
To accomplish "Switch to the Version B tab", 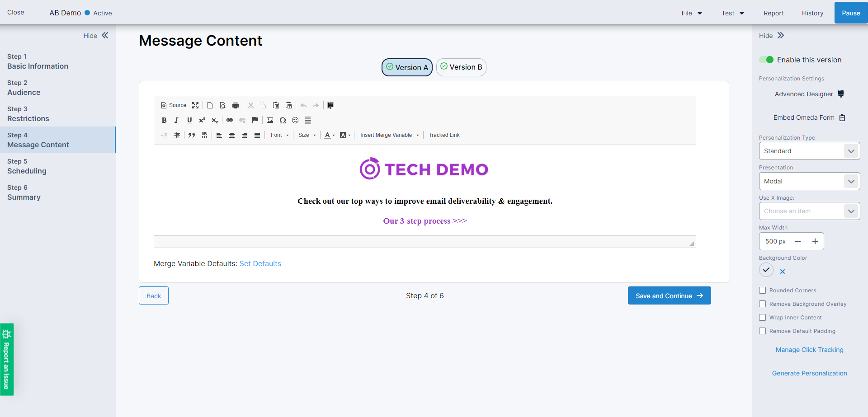I will coord(461,67).
